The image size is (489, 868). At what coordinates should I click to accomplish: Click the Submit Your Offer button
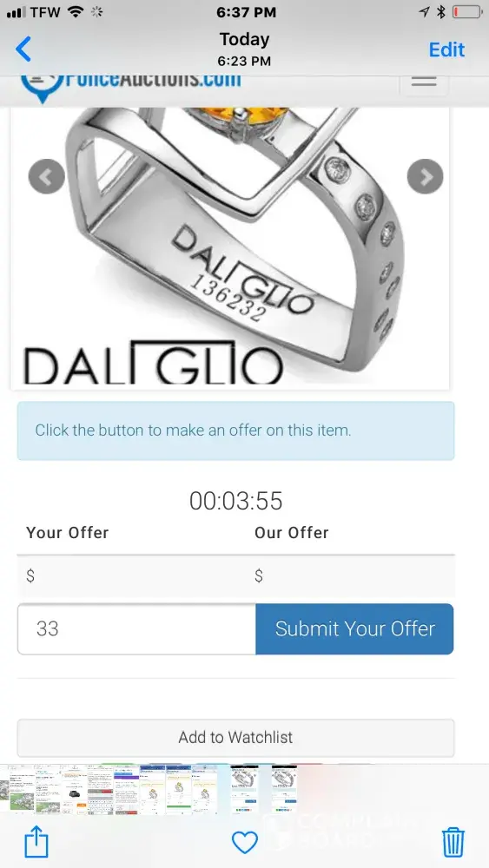(354, 628)
